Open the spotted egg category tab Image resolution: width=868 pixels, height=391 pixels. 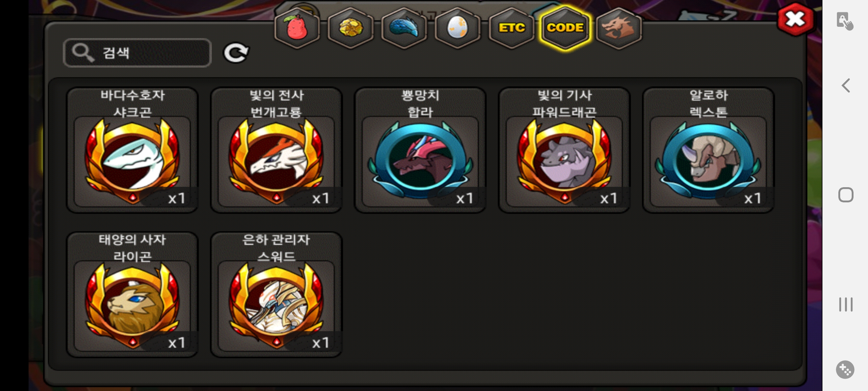tap(458, 28)
